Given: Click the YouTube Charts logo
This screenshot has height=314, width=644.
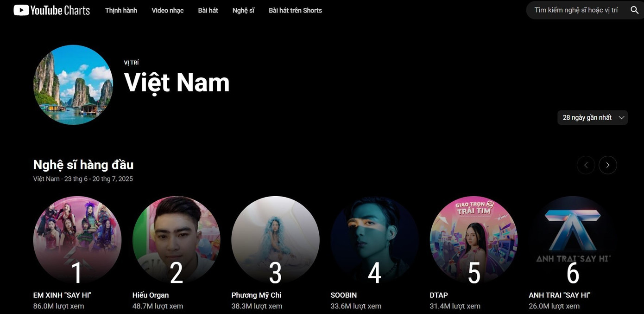Looking at the screenshot, I should 51,10.
